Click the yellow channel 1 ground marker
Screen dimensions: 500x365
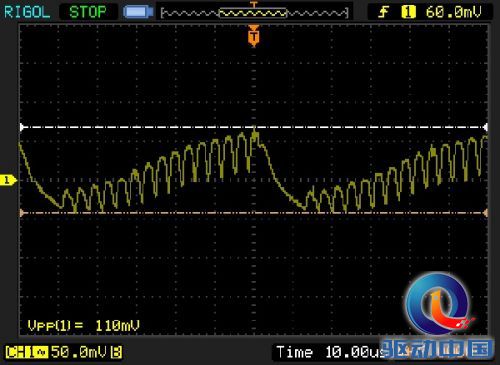7,180
